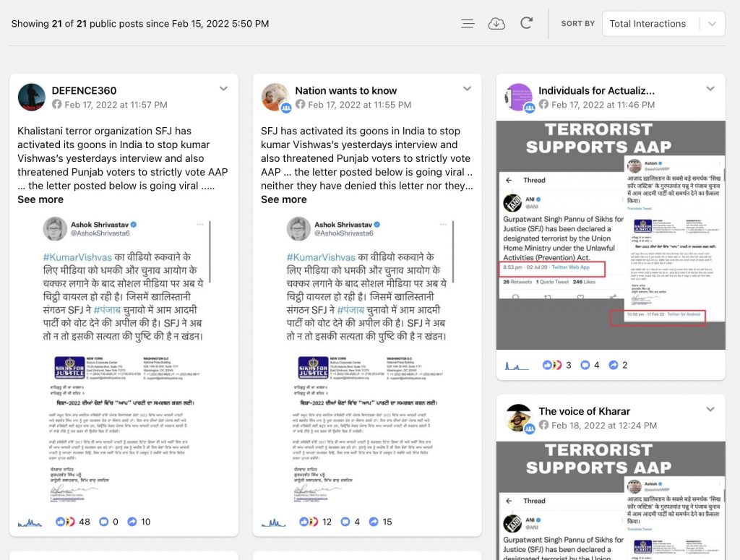Screen dimensions: 740x560
Task: Download posts with the cloud download icon
Action: (x=496, y=24)
